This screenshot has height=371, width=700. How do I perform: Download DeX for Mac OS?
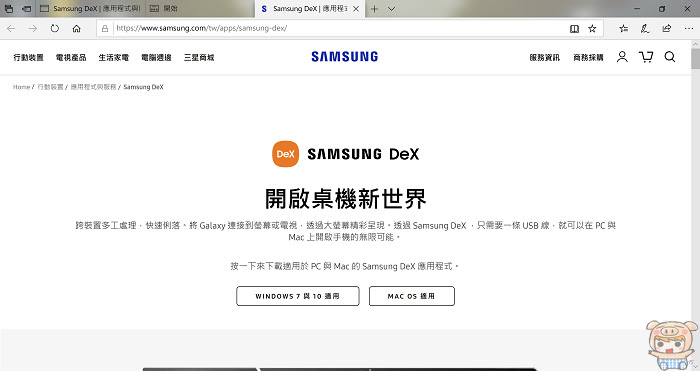[412, 296]
